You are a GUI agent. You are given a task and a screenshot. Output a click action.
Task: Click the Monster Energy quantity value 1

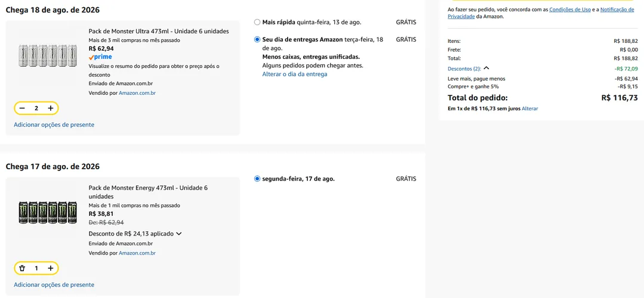(36, 268)
